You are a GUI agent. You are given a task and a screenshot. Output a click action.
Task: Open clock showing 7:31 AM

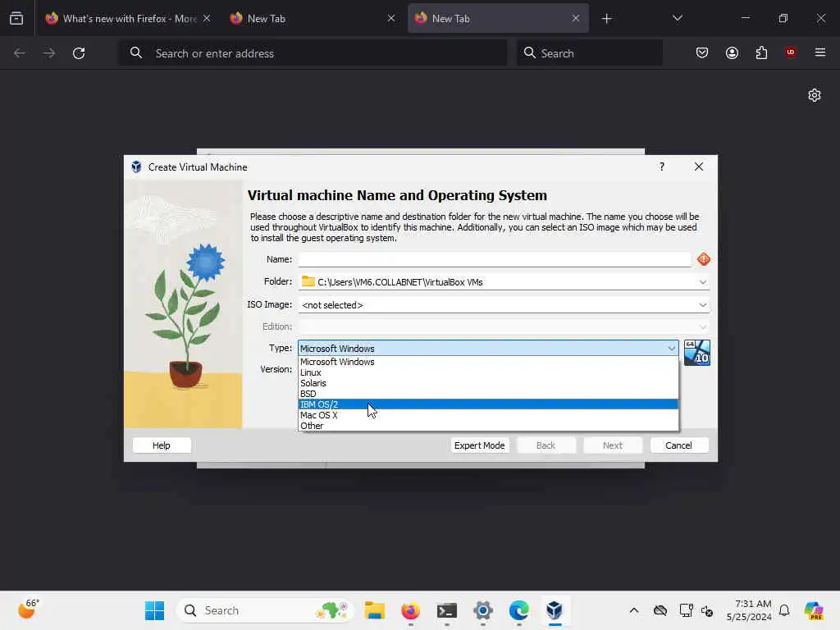pyautogui.click(x=749, y=610)
